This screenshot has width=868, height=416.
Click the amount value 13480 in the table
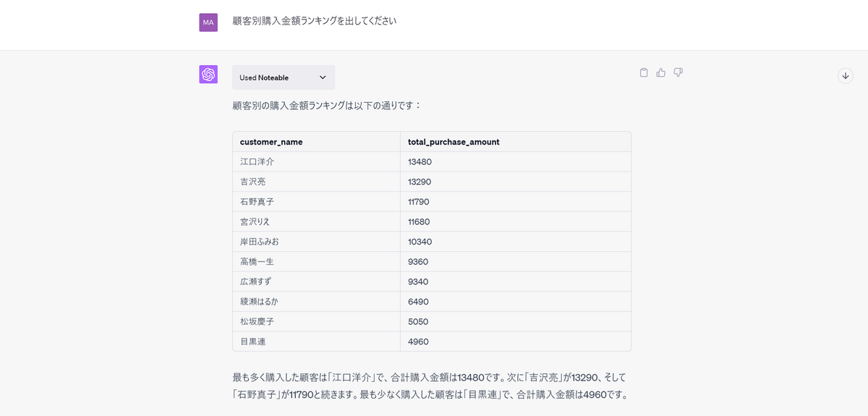tap(420, 162)
